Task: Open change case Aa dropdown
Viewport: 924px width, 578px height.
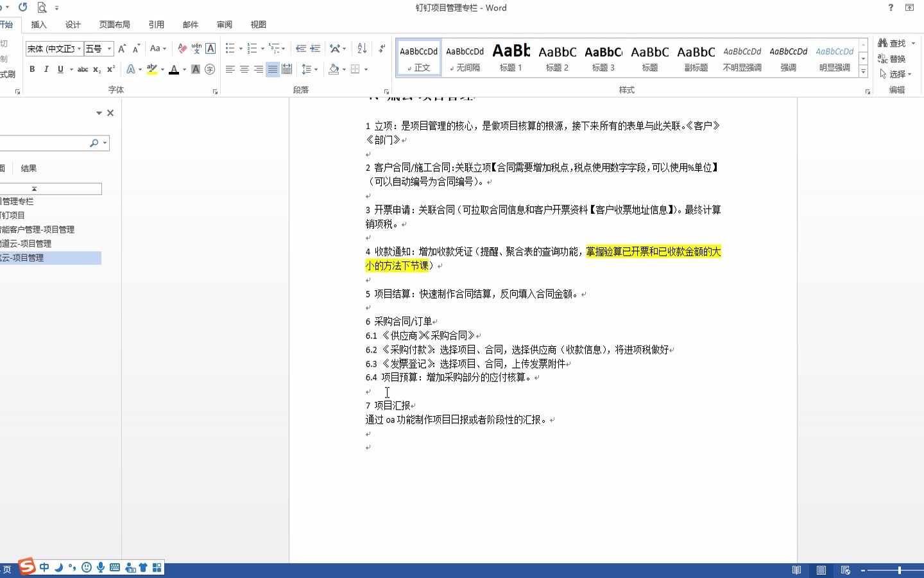Action: (x=158, y=49)
